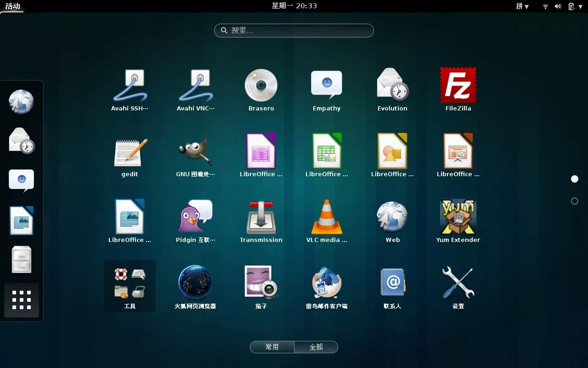Launch 火狐网页浏览器 Firefox
Viewport: 588px width, 368px height.
(x=195, y=287)
